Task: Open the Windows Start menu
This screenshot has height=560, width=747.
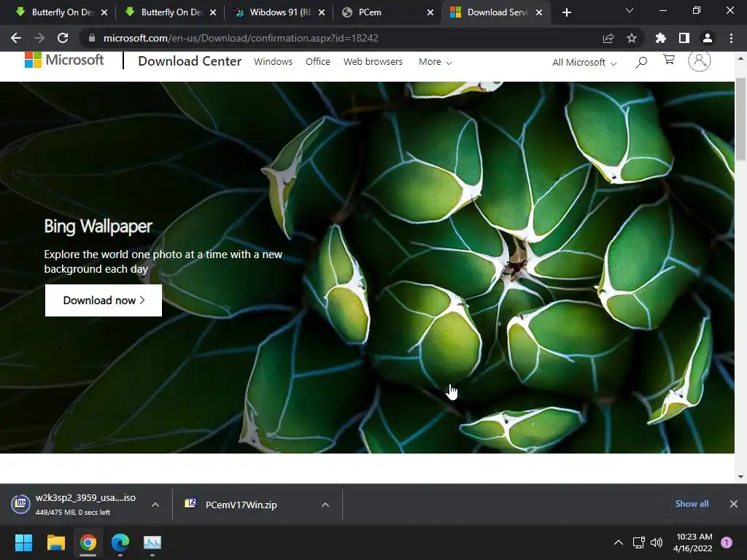Action: click(x=23, y=542)
